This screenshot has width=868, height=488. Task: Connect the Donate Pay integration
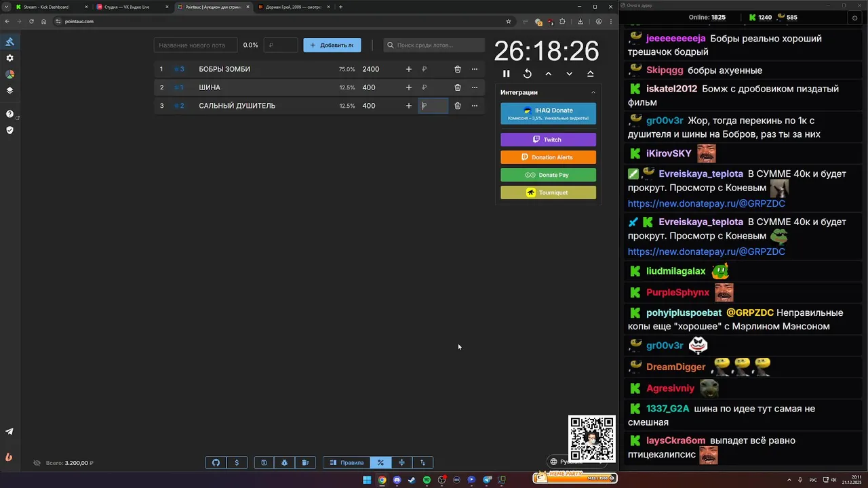click(548, 175)
